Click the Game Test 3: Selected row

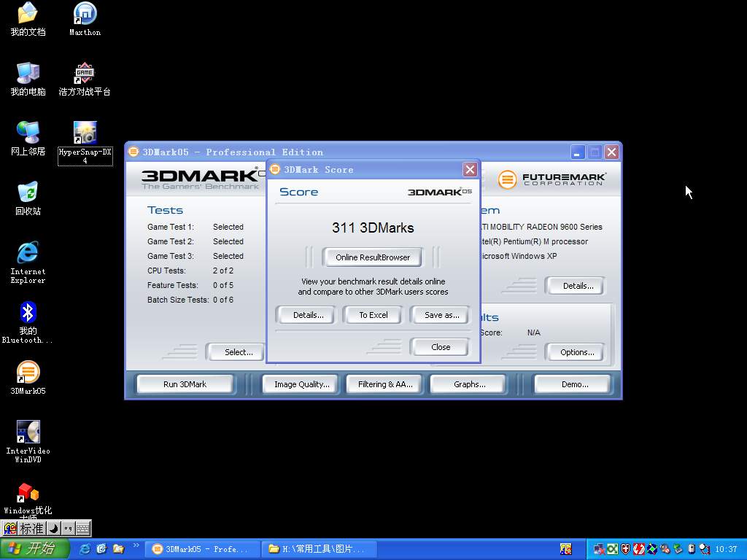pyautogui.click(x=196, y=256)
